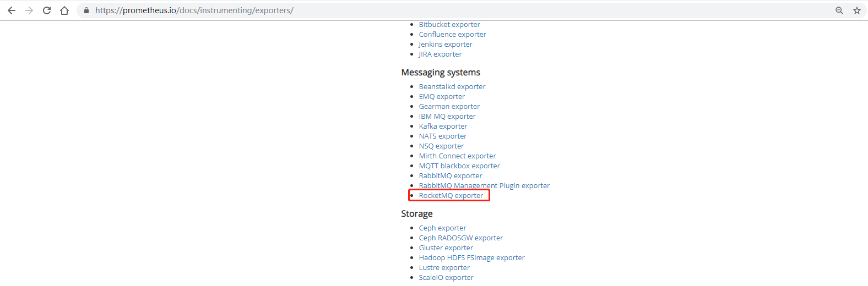Viewport: 868px width, 286px height.
Task: Go to the browser home page
Action: click(x=64, y=10)
